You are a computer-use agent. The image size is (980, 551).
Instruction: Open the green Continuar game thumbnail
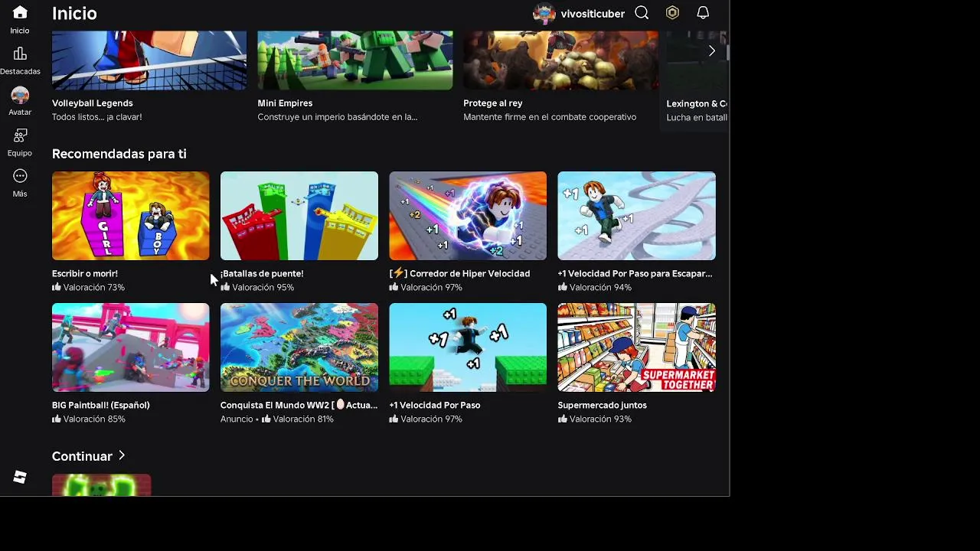pyautogui.click(x=101, y=484)
